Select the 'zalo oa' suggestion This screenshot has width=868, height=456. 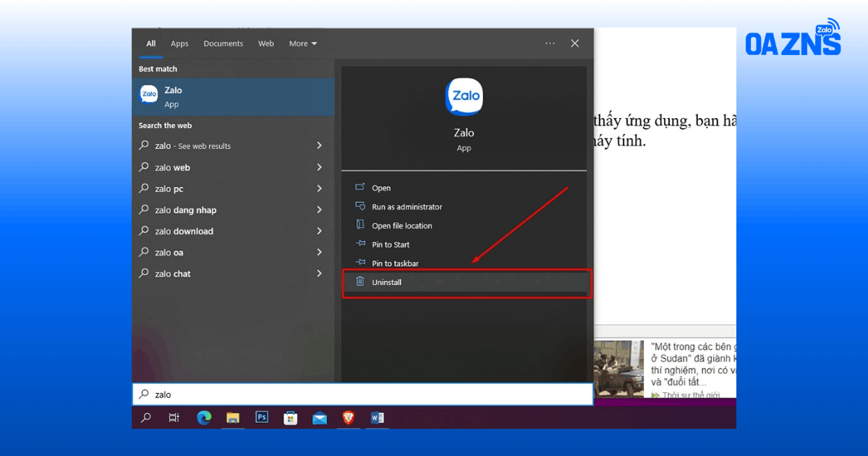point(233,253)
